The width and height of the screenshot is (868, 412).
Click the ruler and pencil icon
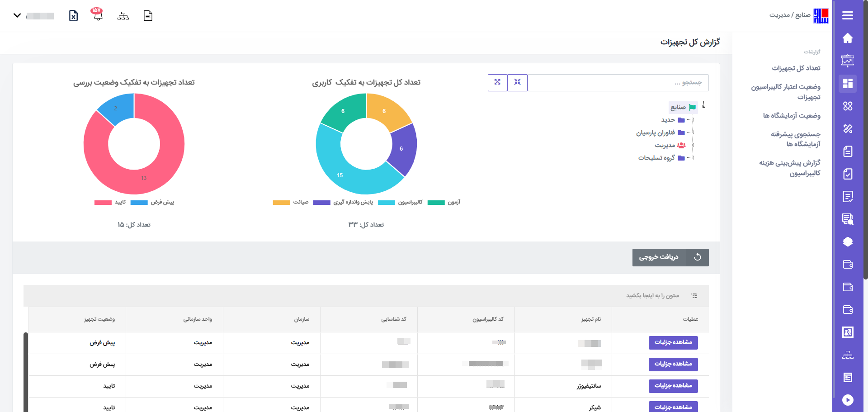(x=848, y=128)
